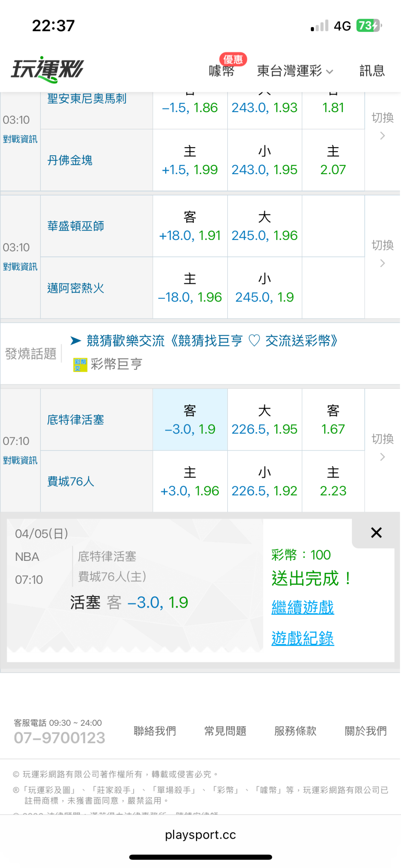401x868 pixels.
Task: Click the 繼續遊戲 link
Action: [x=303, y=608]
